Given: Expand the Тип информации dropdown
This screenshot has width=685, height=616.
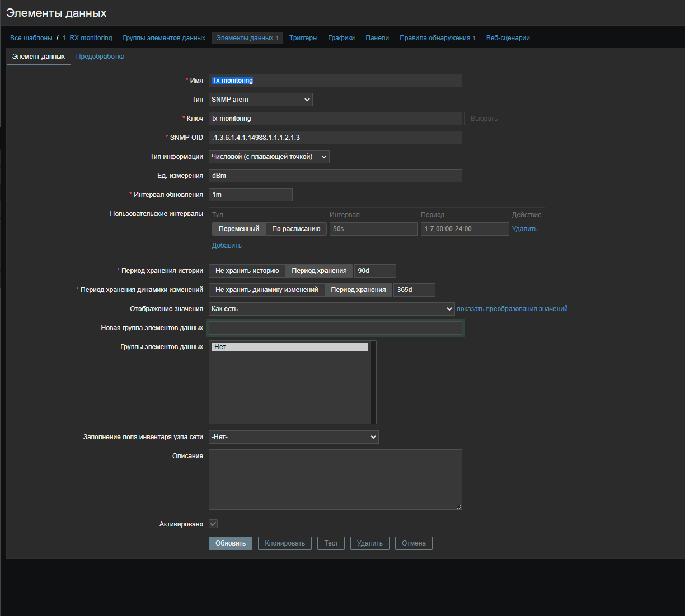Looking at the screenshot, I should (269, 157).
